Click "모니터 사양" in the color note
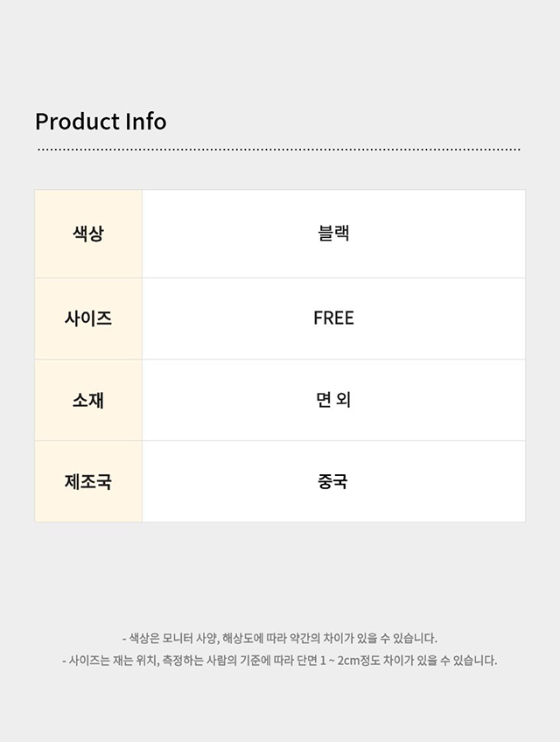Viewport: 560px width, 742px height. click(190, 639)
